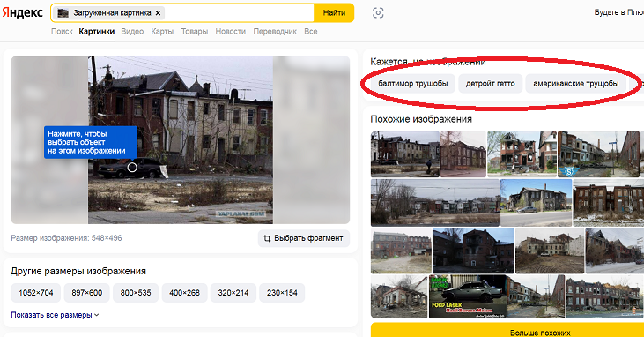644x337 pixels.
Task: Switch to the Новости tab
Action: [x=231, y=31]
